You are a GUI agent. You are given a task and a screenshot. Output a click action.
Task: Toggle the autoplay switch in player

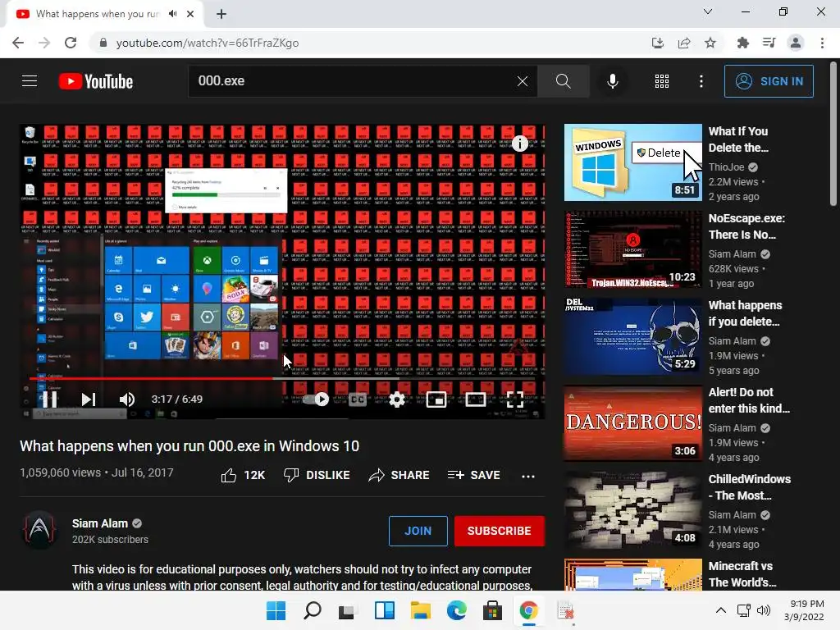coord(316,399)
